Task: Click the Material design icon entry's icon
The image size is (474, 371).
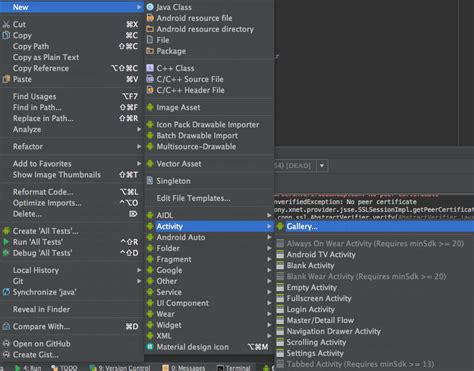Action: [150, 347]
